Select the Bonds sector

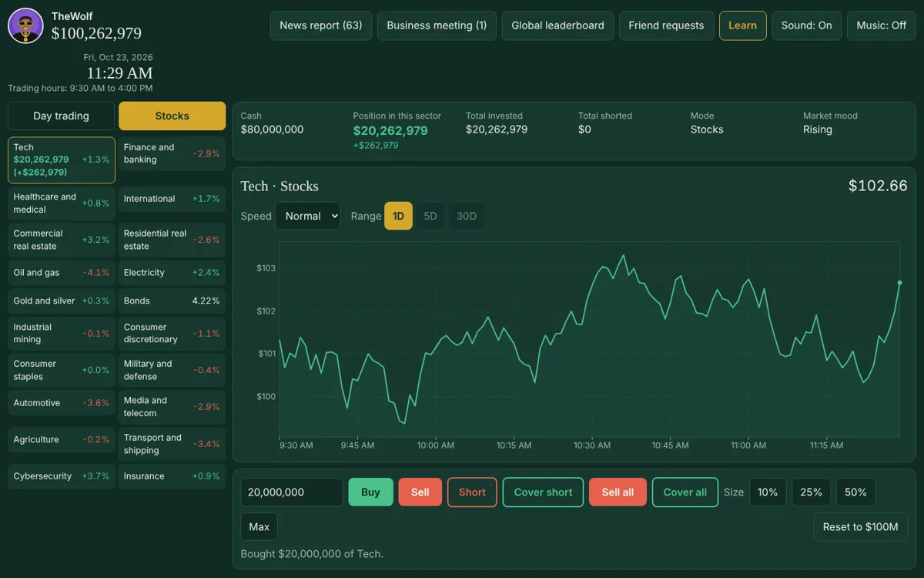point(172,301)
